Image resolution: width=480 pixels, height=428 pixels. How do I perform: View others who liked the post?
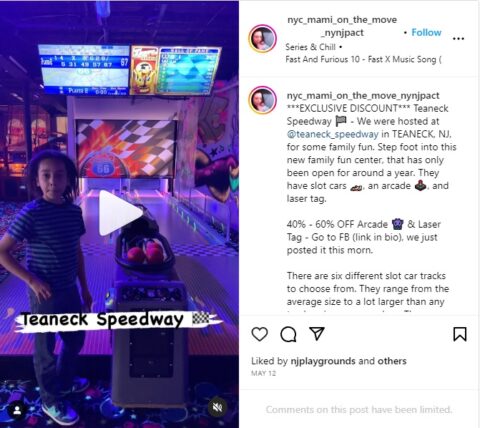click(x=392, y=361)
